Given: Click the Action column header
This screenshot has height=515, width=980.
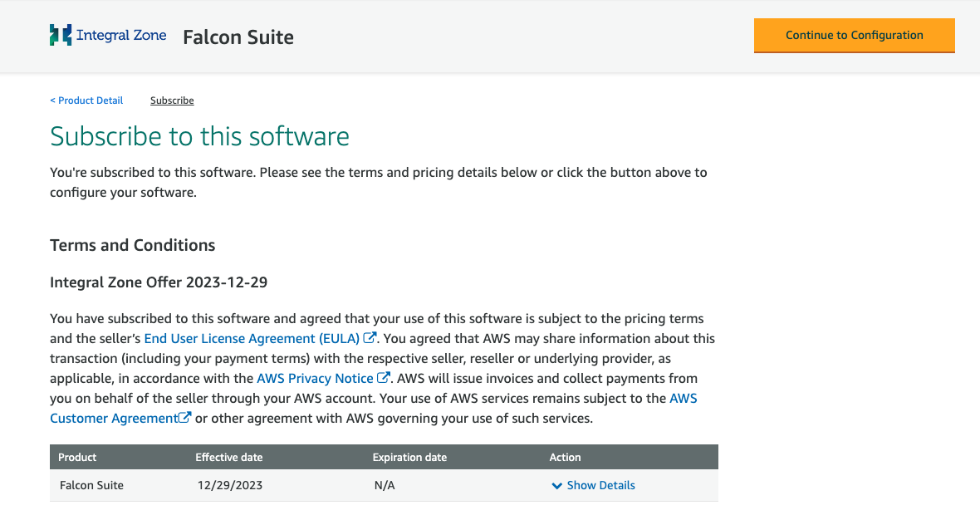Looking at the screenshot, I should tap(565, 458).
